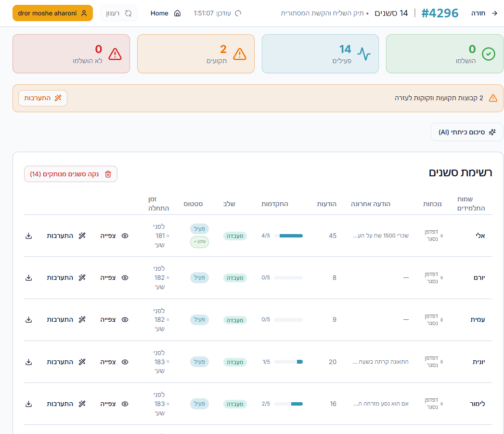
Task: Open the סיכום כיתתי (AI) summary
Action: pos(467,132)
